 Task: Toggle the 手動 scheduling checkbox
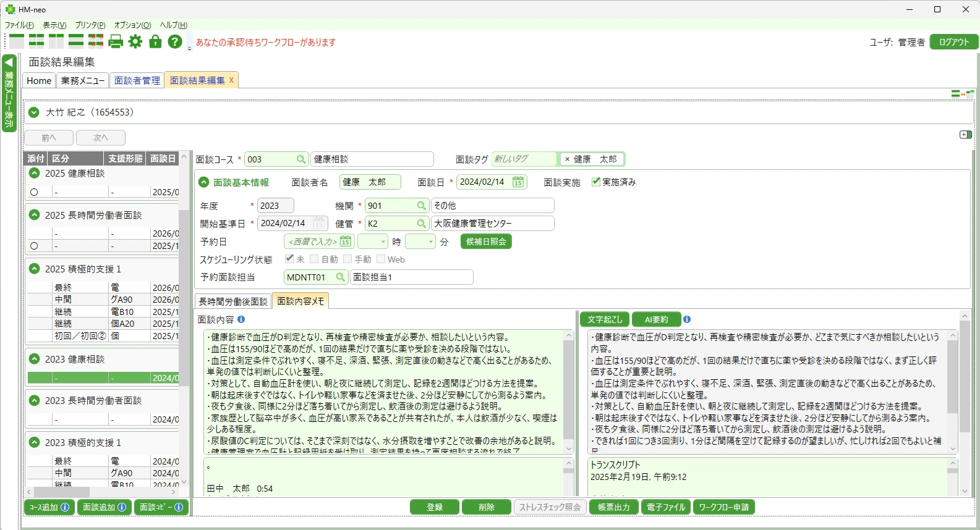[347, 259]
